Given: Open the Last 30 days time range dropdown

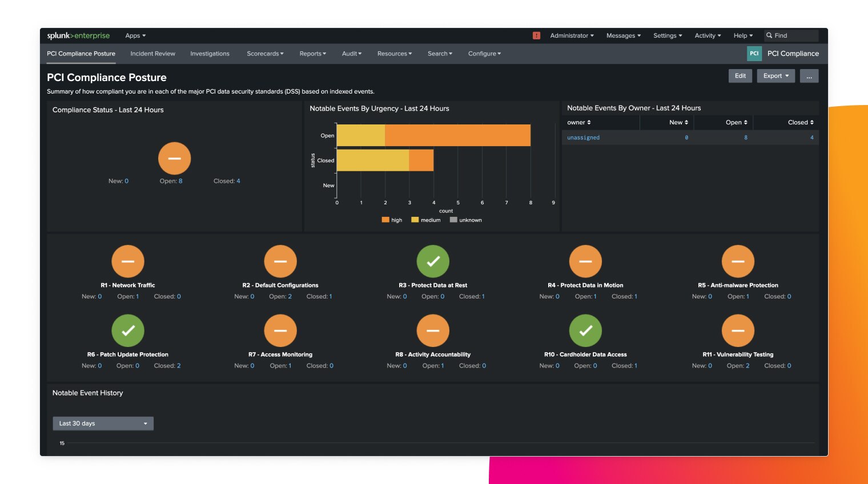Looking at the screenshot, I should pyautogui.click(x=103, y=424).
